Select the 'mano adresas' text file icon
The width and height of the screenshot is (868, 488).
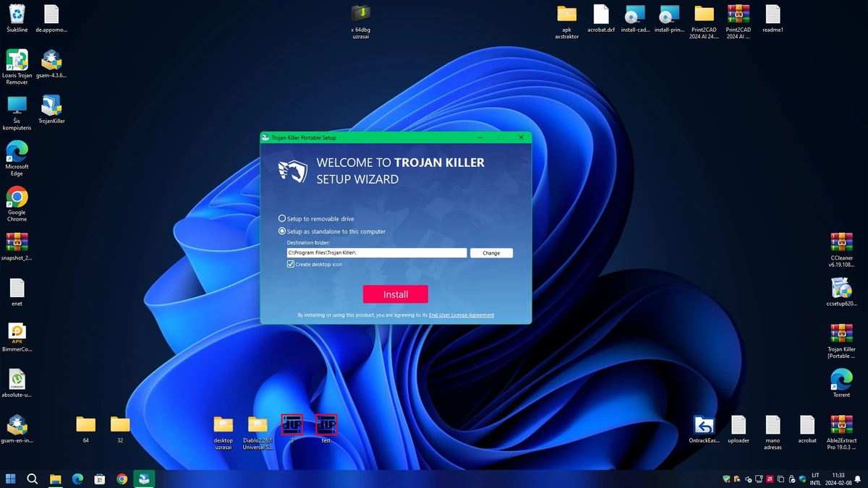point(773,432)
